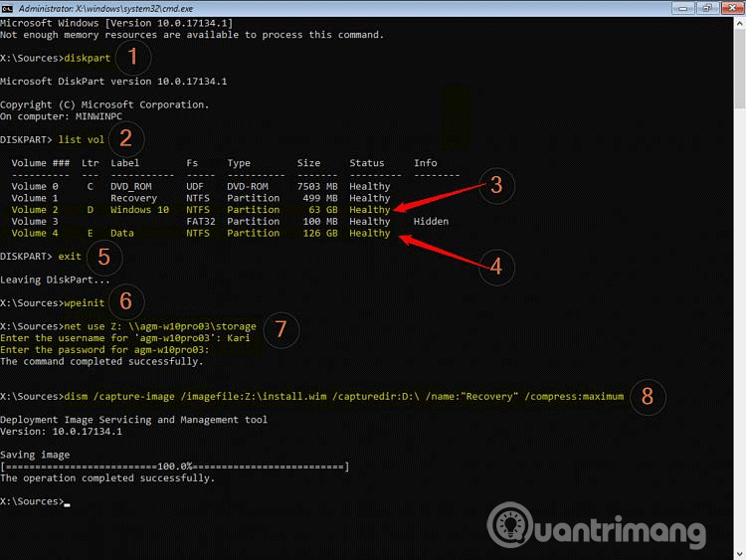Click the step 3 circle annotation

[x=495, y=185]
